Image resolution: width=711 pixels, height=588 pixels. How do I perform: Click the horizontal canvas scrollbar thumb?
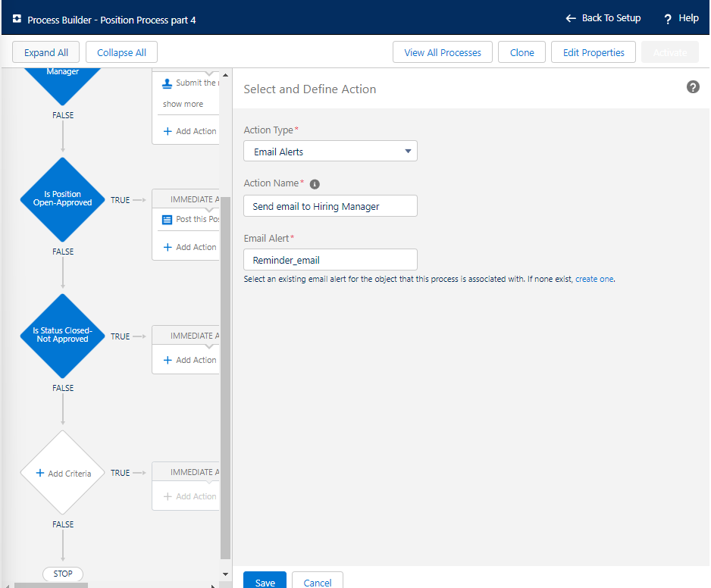(51, 585)
